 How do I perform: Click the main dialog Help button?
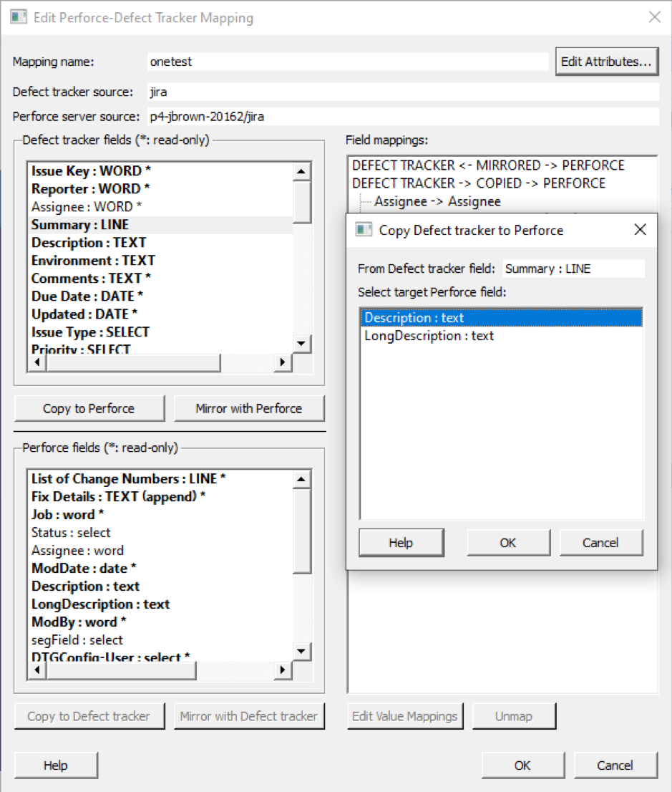pyautogui.click(x=56, y=766)
